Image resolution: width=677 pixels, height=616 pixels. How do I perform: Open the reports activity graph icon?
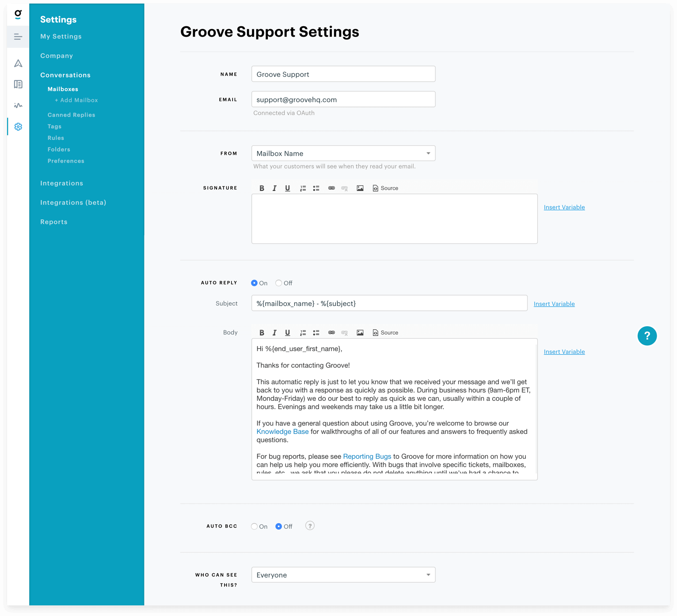pos(18,105)
